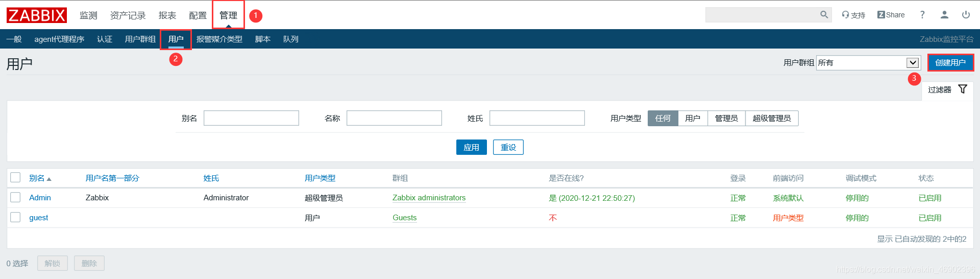Open the Zabbix Share link
980x279 pixels.
[891, 15]
